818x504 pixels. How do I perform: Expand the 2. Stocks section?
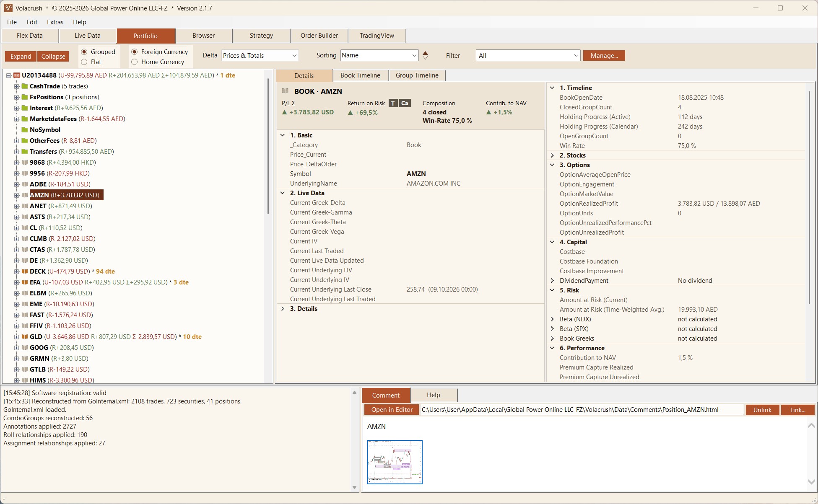point(552,155)
